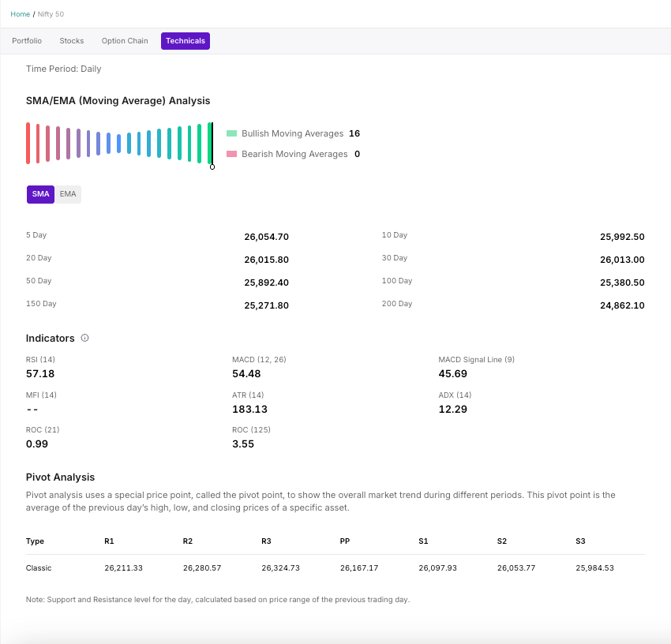Click the Time Period: Daily label
Screen dimensions: 671x644
(x=64, y=69)
